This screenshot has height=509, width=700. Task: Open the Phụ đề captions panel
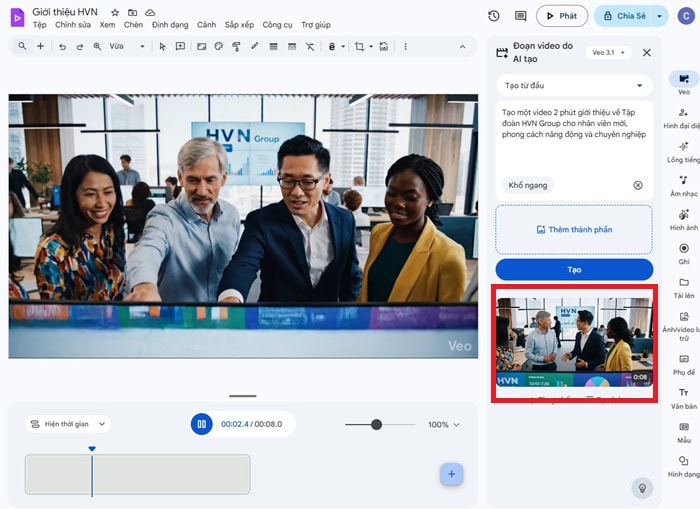[x=683, y=362]
